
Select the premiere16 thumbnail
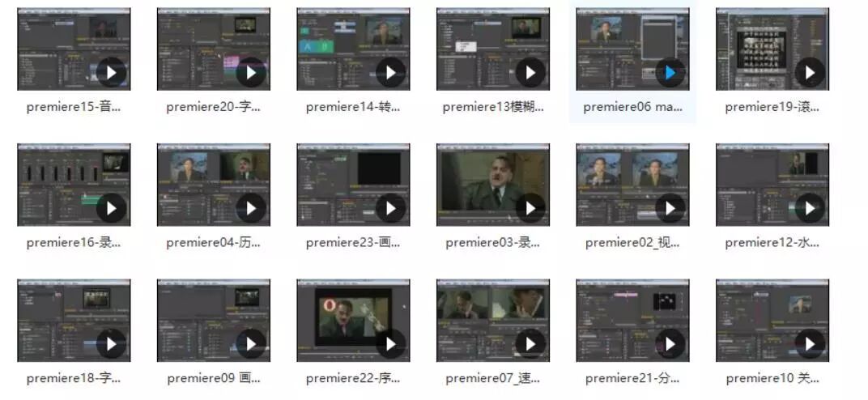click(74, 185)
